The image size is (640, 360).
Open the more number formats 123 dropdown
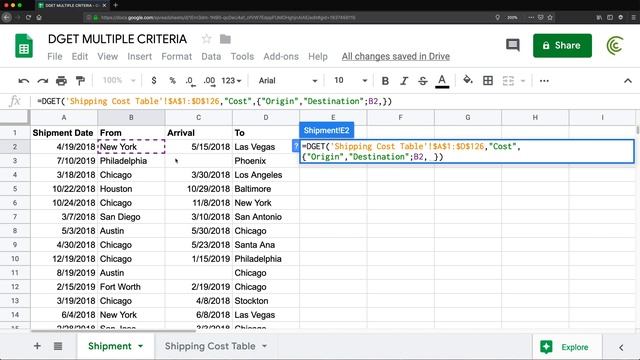click(x=231, y=81)
